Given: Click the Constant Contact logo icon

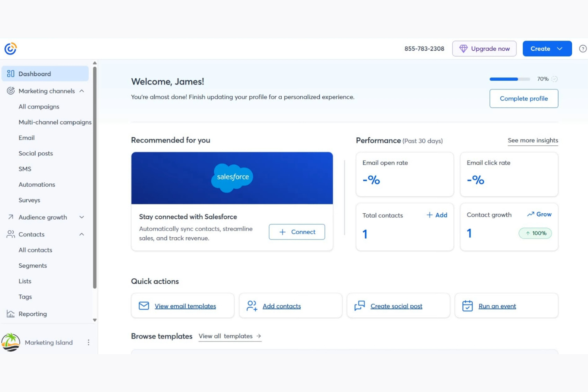Looking at the screenshot, I should click(10, 48).
